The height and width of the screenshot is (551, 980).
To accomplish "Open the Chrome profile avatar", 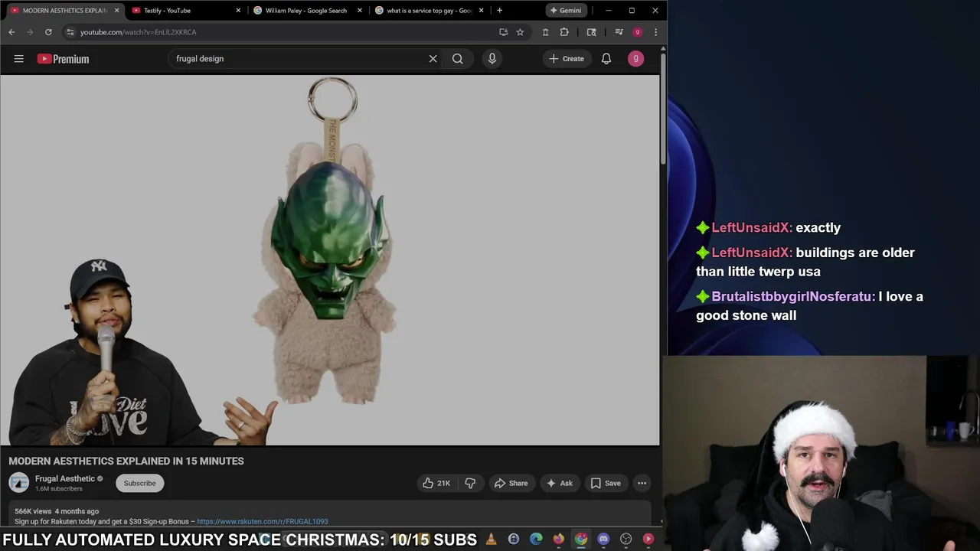I will [x=637, y=32].
